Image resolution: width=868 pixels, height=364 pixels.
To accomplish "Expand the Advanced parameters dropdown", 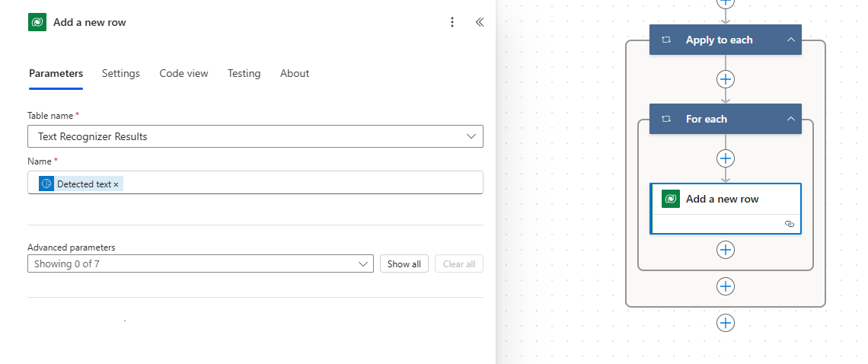I will (200, 263).
